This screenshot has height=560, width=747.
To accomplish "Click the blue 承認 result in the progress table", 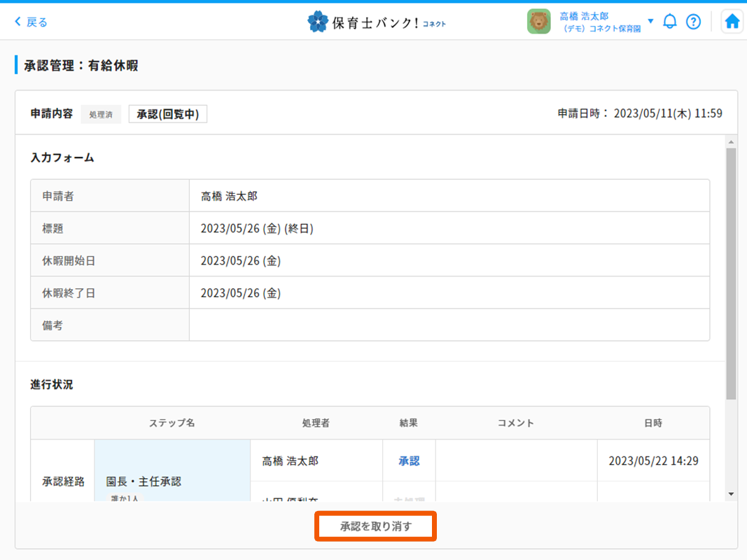I will [409, 461].
